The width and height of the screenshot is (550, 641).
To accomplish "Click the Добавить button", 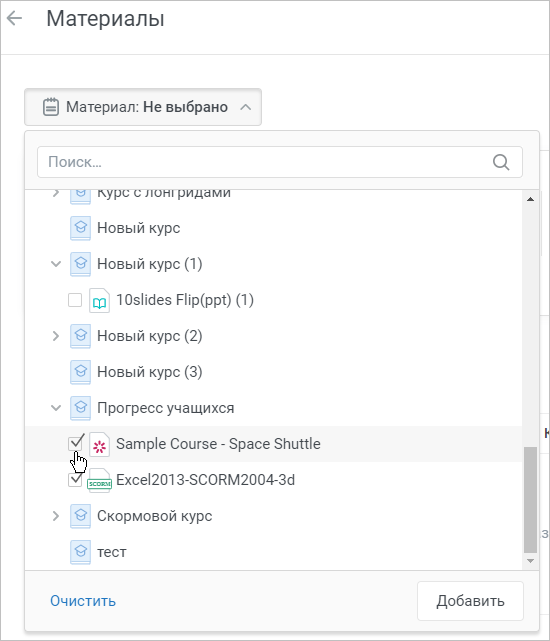I will pyautogui.click(x=470, y=601).
